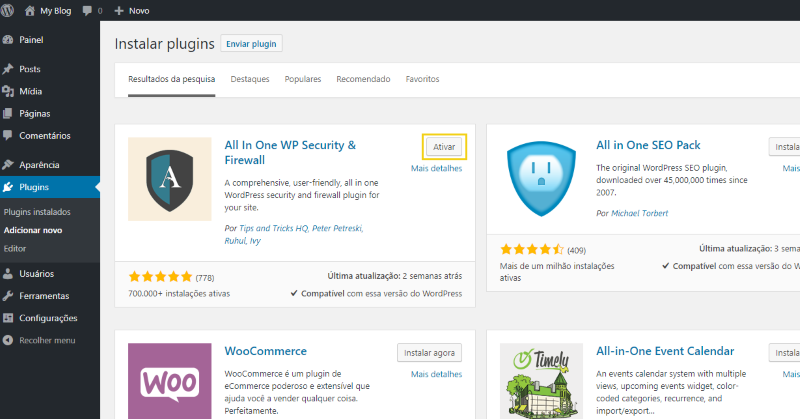Image resolution: width=800 pixels, height=419 pixels.
Task: Open the comments bubble icon in admin bar
Action: click(x=87, y=10)
